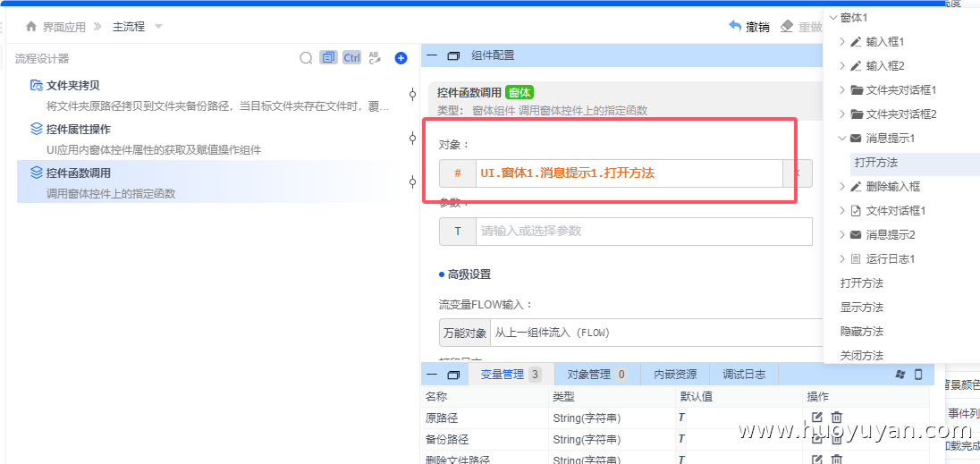The height and width of the screenshot is (464, 980).
Task: Click the connector node beside 控件函数调用
Action: click(x=412, y=181)
